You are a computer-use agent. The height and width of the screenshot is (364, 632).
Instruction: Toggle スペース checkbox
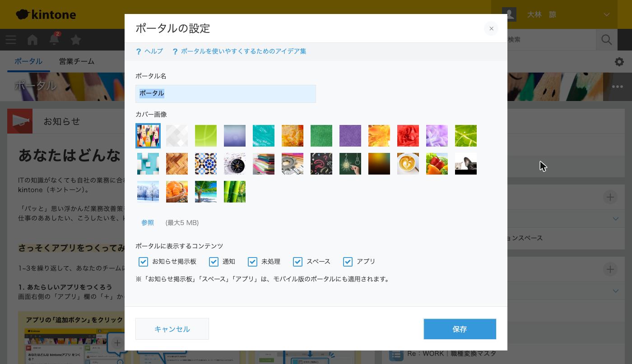pos(297,262)
